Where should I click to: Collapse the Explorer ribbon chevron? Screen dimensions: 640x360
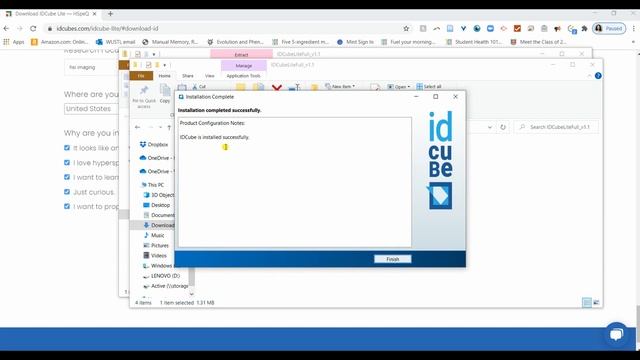(x=589, y=76)
